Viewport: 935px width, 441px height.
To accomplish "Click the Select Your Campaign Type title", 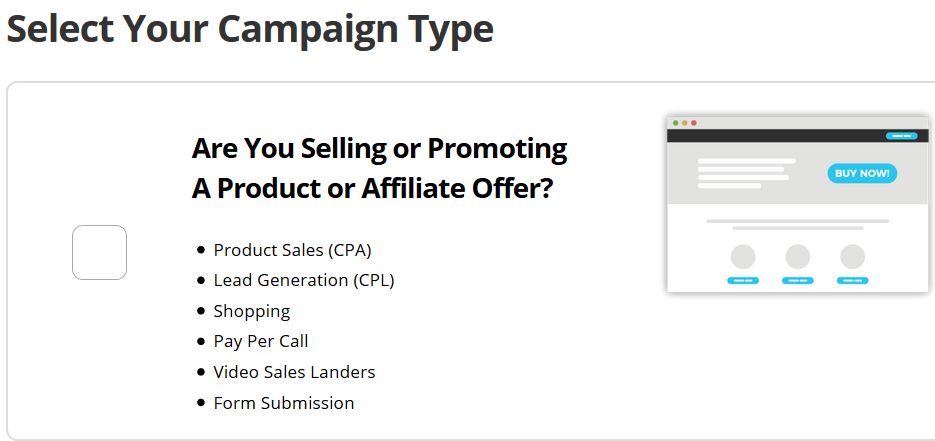I will tap(250, 29).
